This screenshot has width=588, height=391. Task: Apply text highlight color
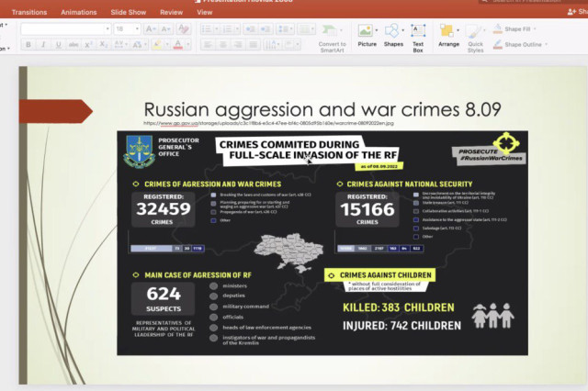[x=157, y=45]
